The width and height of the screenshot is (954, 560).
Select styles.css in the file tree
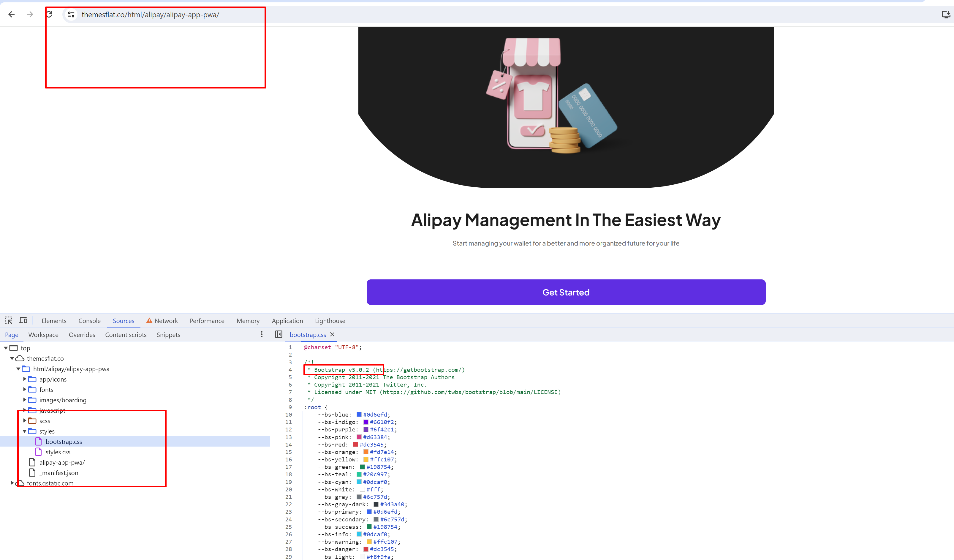(x=135, y=452)
